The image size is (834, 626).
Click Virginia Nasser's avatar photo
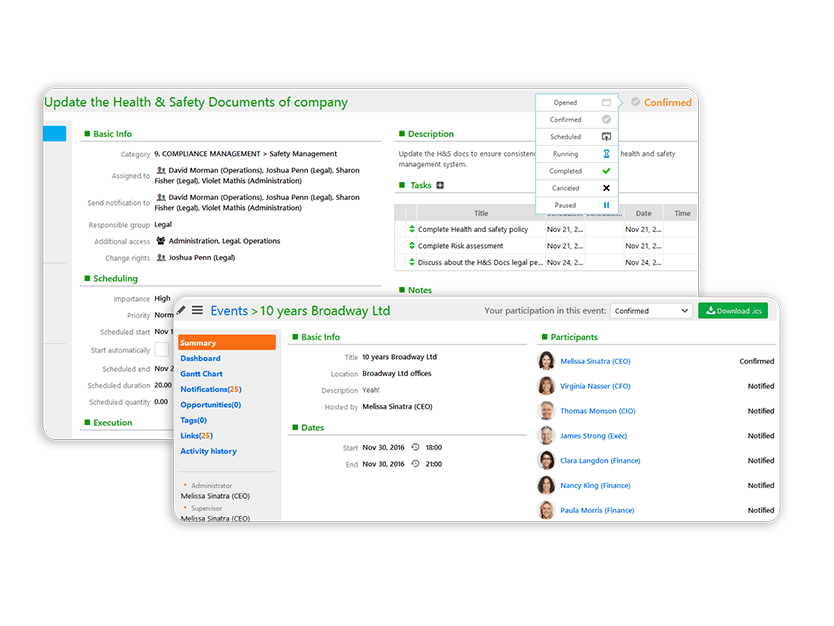[546, 386]
